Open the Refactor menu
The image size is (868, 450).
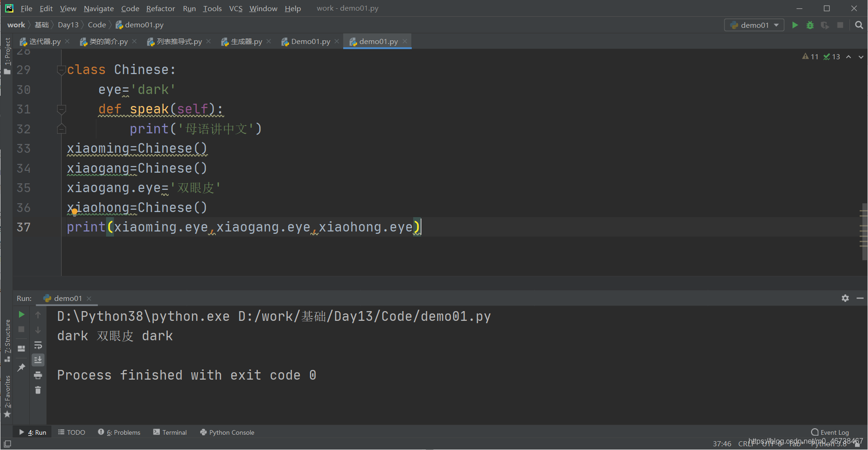(x=161, y=8)
